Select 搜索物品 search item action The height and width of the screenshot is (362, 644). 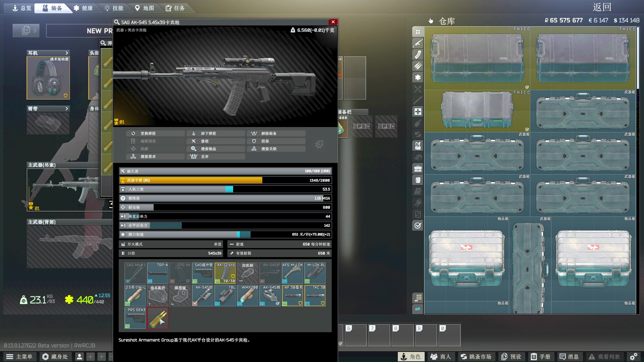pyautogui.click(x=216, y=149)
